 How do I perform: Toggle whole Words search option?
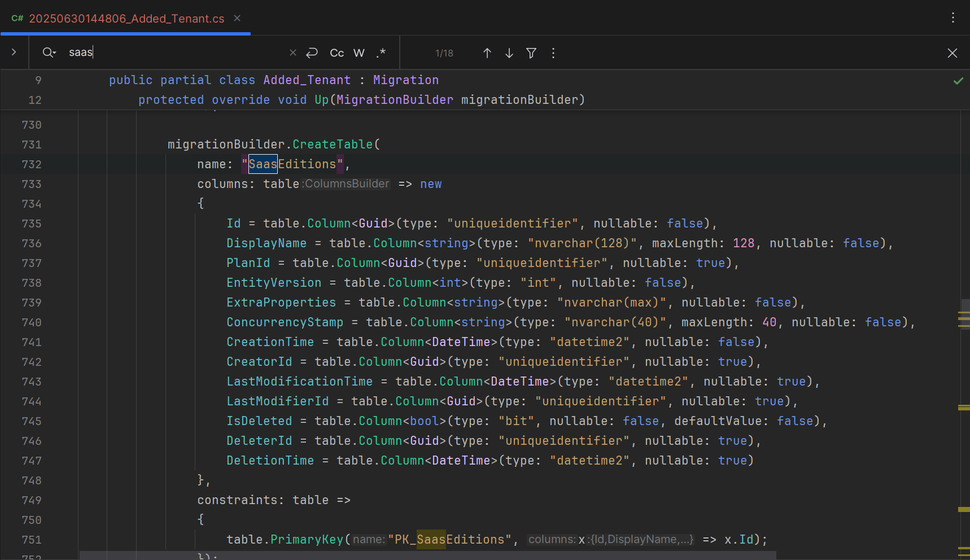pos(359,53)
